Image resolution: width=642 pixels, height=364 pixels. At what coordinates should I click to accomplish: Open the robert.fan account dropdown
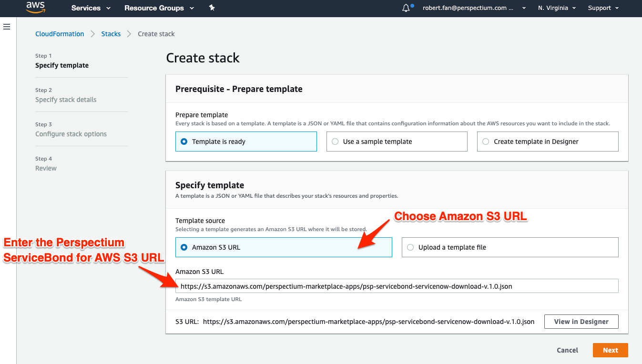pos(474,8)
